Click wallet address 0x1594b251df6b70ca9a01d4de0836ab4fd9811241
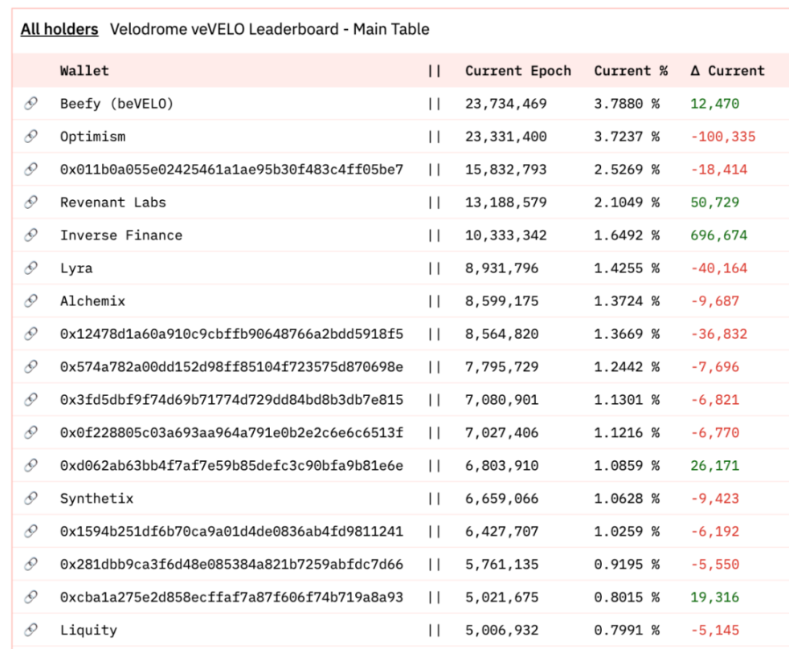Image resolution: width=804 pixels, height=653 pixels. pos(231,531)
